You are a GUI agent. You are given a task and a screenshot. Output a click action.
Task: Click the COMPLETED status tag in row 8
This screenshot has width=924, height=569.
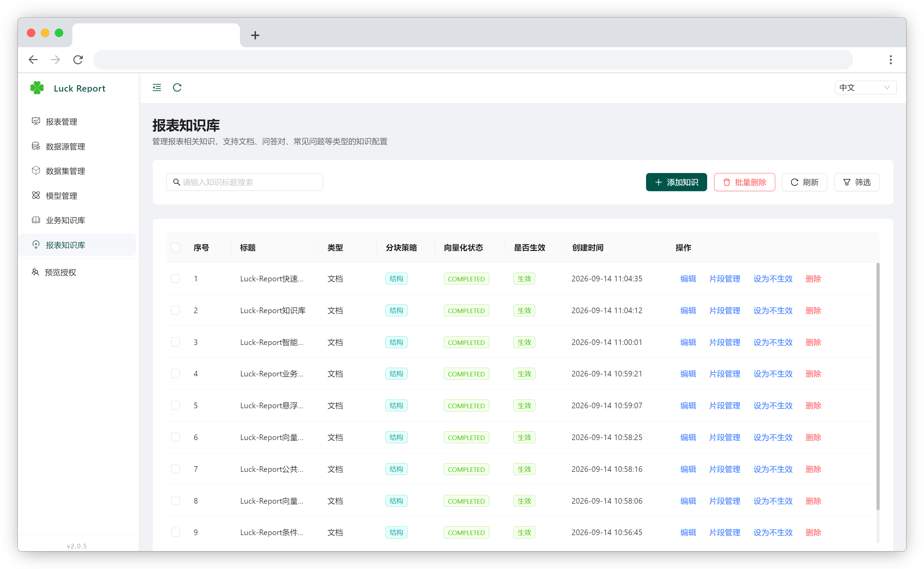466,501
